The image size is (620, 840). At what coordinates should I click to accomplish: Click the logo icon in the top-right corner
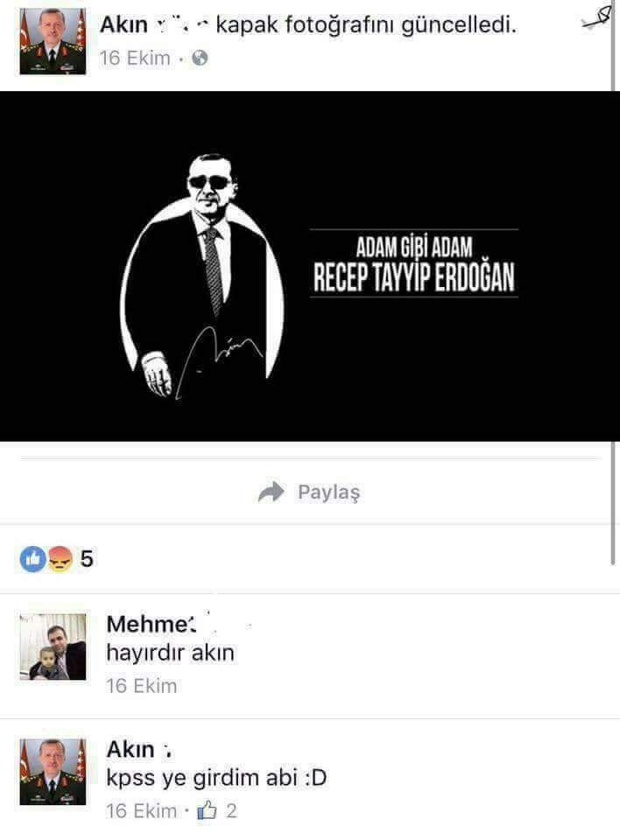coord(597,17)
